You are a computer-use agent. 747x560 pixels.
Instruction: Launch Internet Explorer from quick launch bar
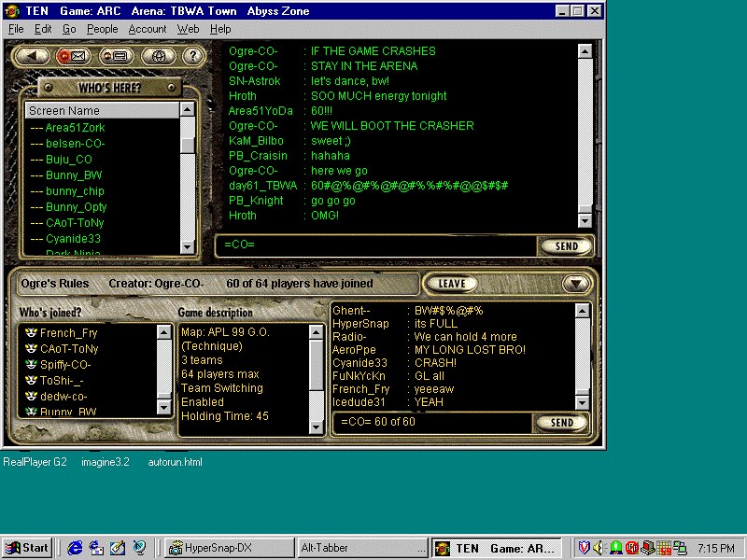(75, 548)
